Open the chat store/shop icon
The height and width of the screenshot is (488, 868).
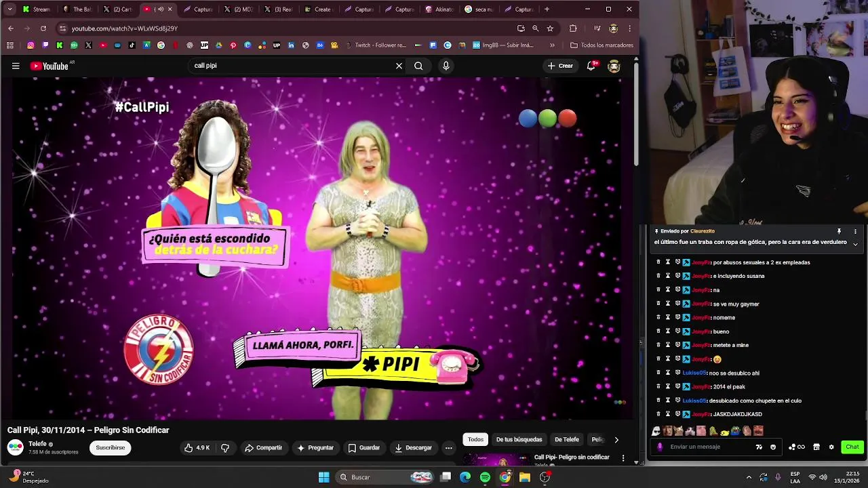(x=816, y=447)
